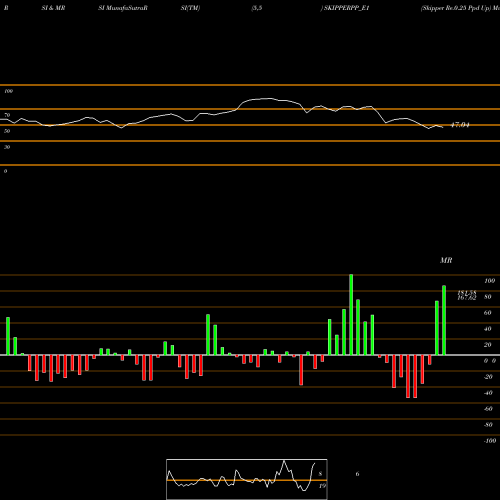Click the number 6 beside the mini chart
The image size is (500, 500).
(x=357, y=474)
